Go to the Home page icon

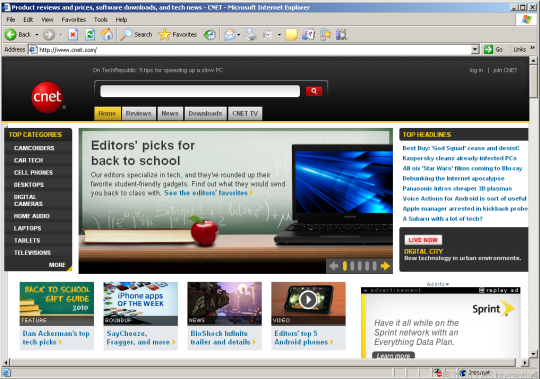[x=107, y=34]
